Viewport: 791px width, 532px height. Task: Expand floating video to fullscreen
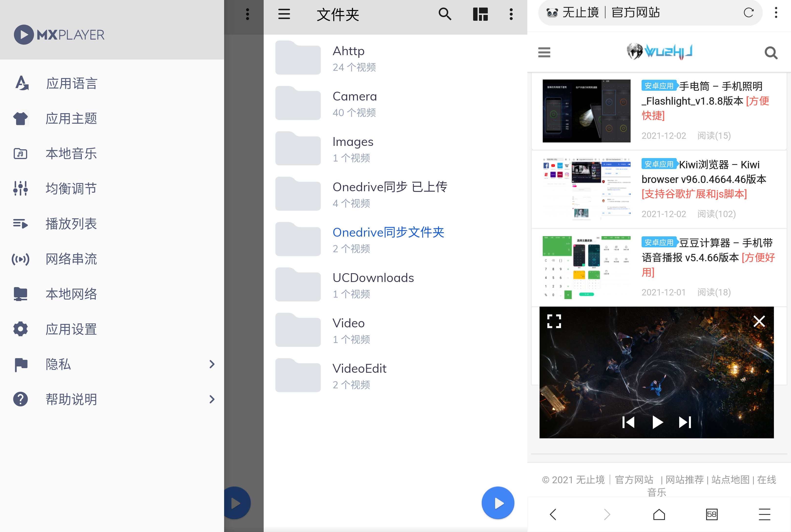554,321
